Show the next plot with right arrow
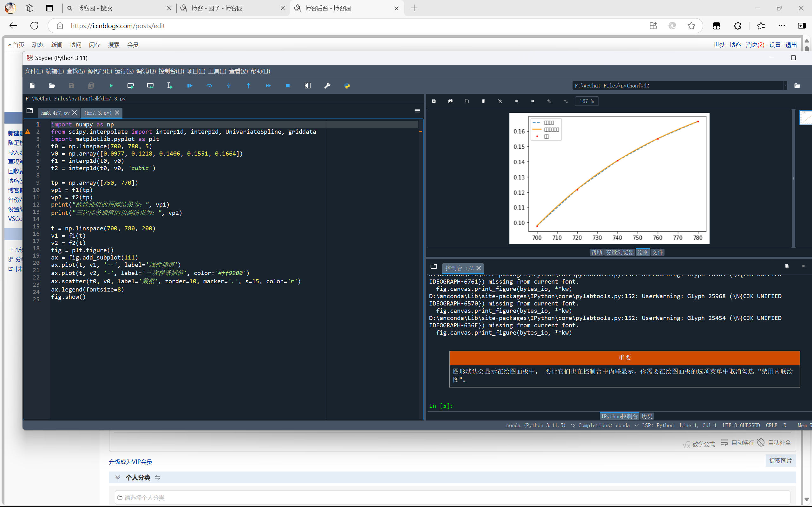This screenshot has width=812, height=507. (x=533, y=101)
